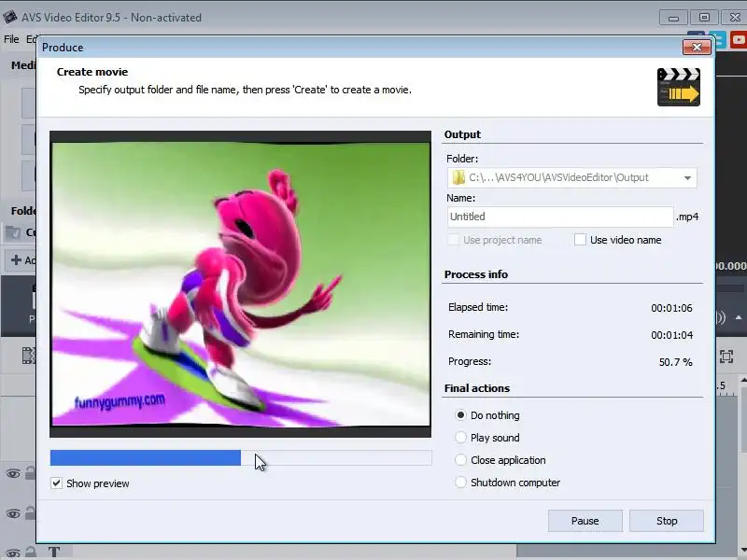Toggle the top eye visibility icon in the timeline
This screenshot has width=747, height=560.
point(13,473)
